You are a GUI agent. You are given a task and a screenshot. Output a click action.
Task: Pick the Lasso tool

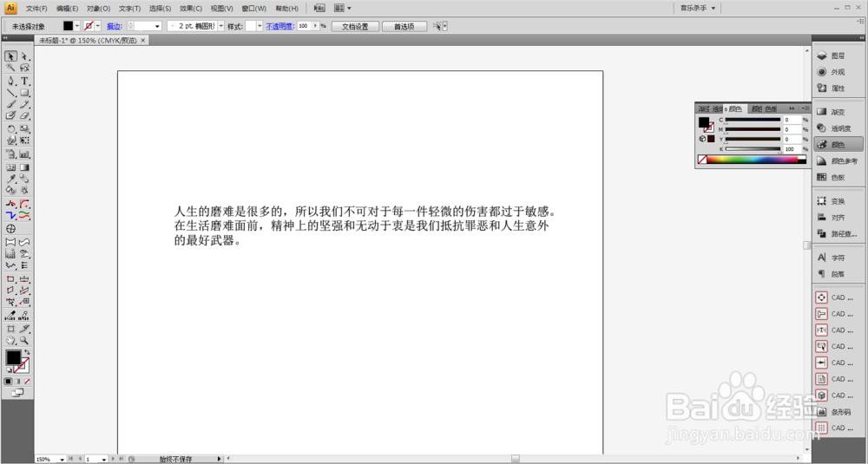click(x=24, y=68)
